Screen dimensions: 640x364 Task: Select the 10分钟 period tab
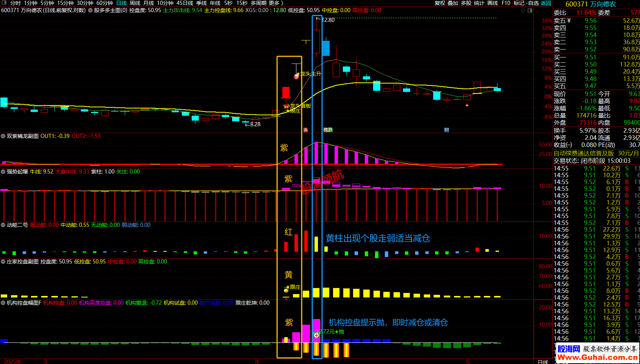[x=165, y=3]
